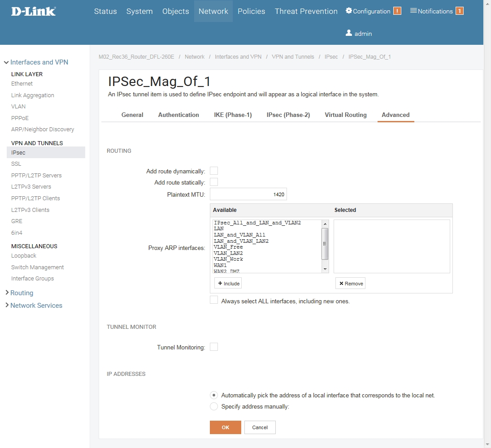This screenshot has height=448, width=491.
Task: Click the Notifications count badge
Action: (x=459, y=11)
